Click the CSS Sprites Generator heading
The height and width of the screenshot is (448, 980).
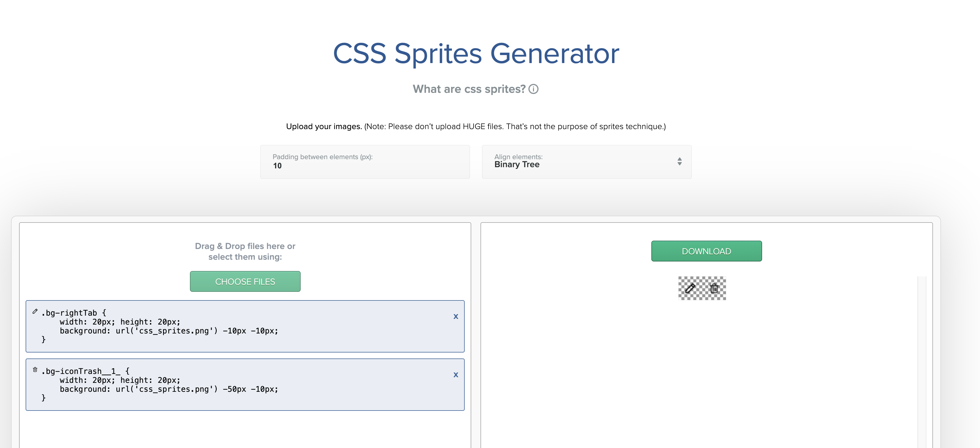click(476, 54)
